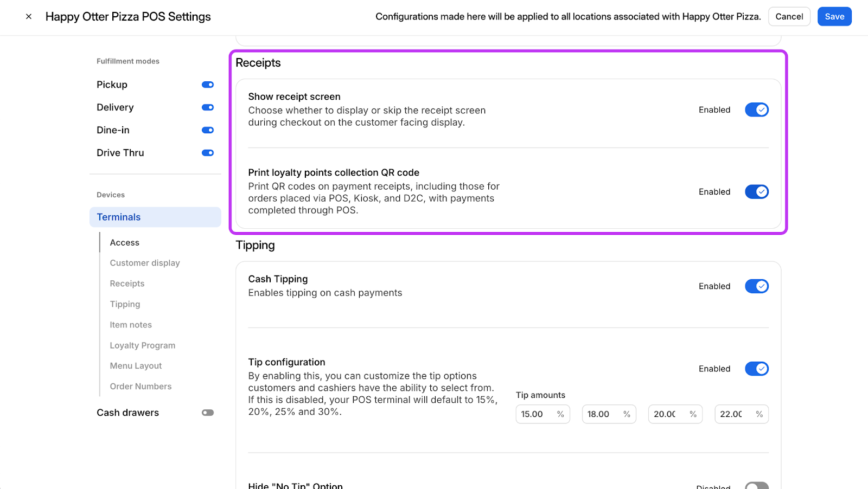Jump to Receipts in the sidebar
The height and width of the screenshot is (489, 868).
click(127, 284)
